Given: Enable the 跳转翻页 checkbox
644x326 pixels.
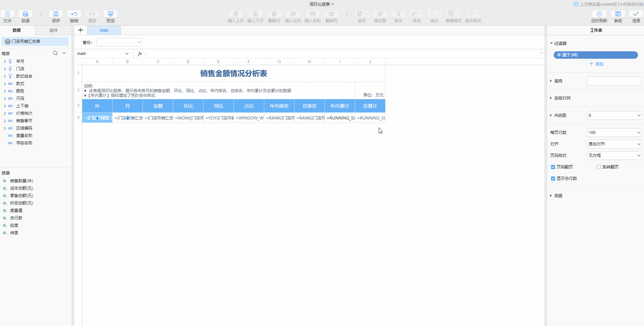Looking at the screenshot, I should (x=599, y=167).
